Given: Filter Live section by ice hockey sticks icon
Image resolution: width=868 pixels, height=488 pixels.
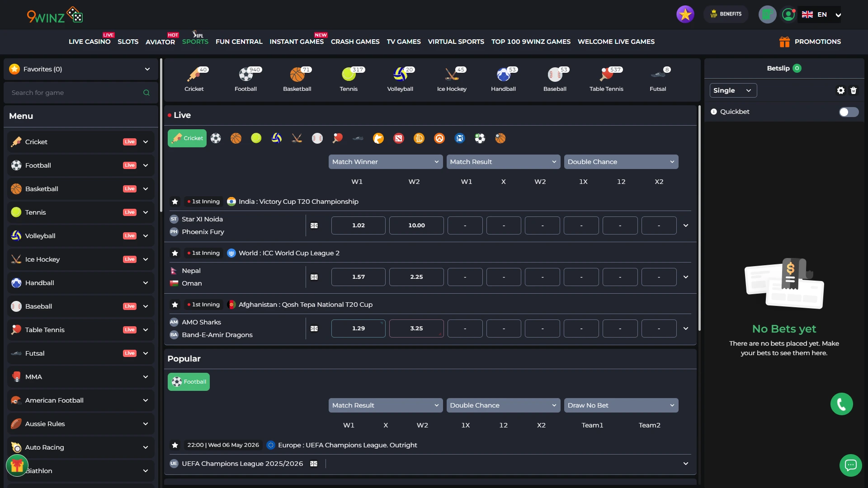Looking at the screenshot, I should [297, 138].
